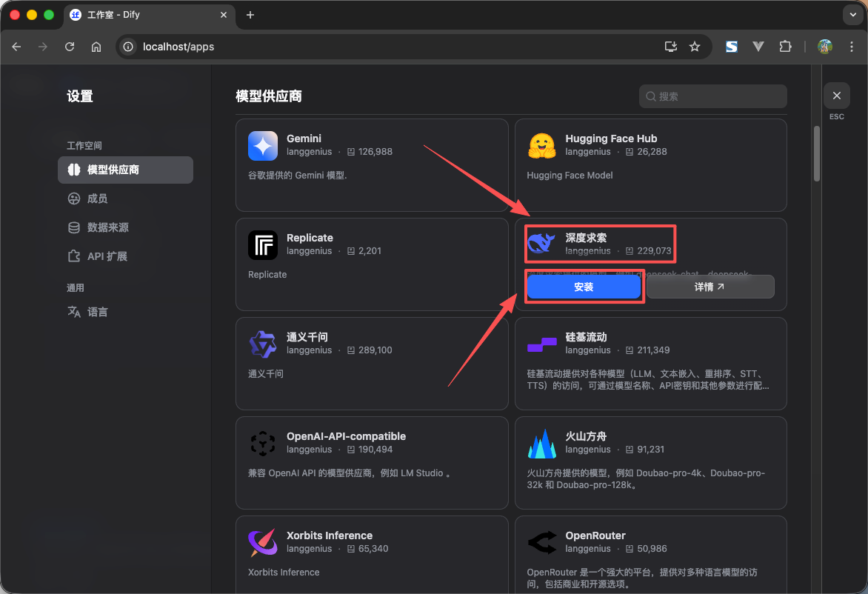Click the Gemini provider icon
868x594 pixels.
263,146
